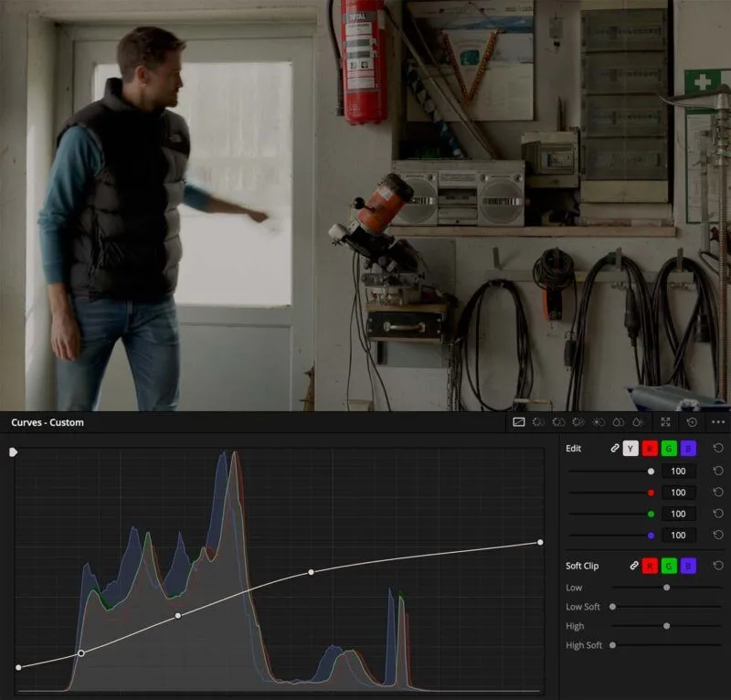Reset the Soft Clip settings
This screenshot has width=731, height=700.
click(717, 567)
